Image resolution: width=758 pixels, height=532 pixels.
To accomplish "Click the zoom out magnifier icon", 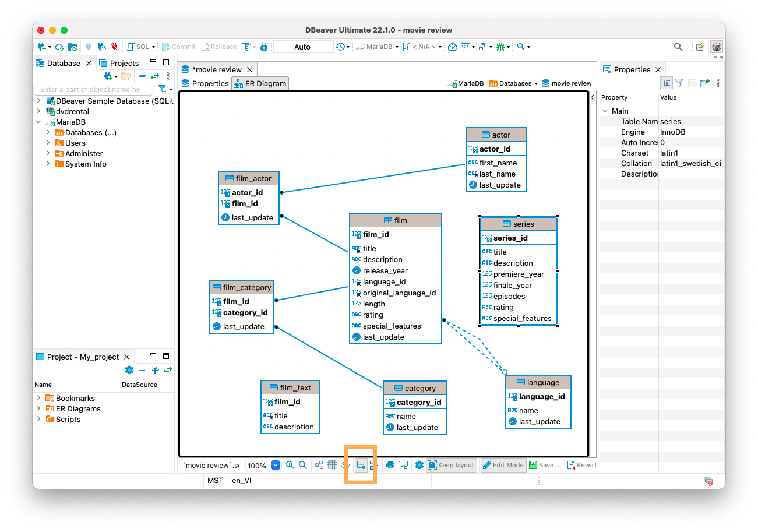I will tap(303, 465).
